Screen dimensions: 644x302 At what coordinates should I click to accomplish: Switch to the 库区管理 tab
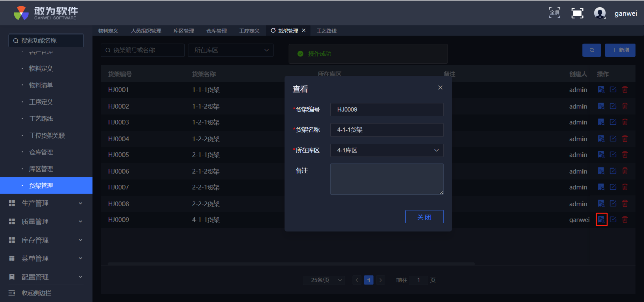coord(183,31)
